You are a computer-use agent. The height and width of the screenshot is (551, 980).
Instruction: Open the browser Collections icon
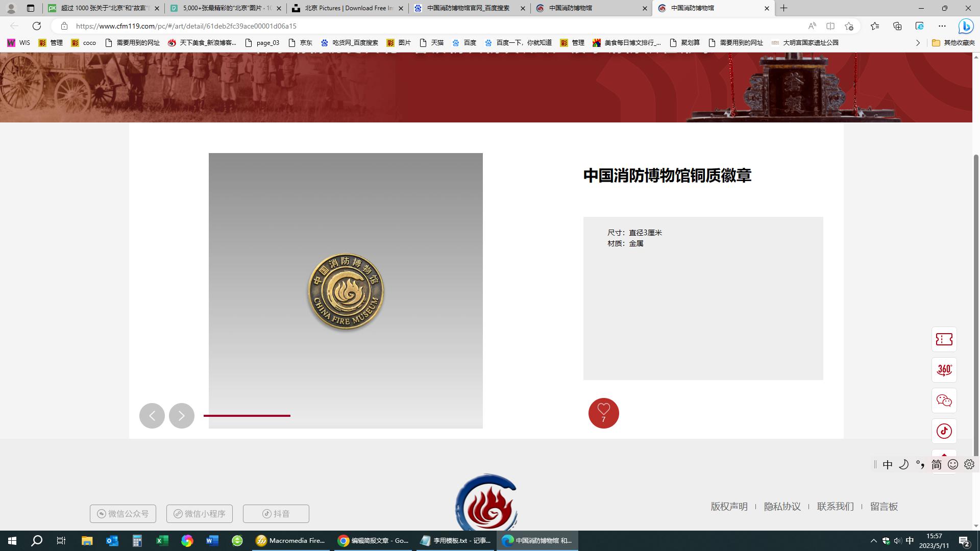click(897, 26)
